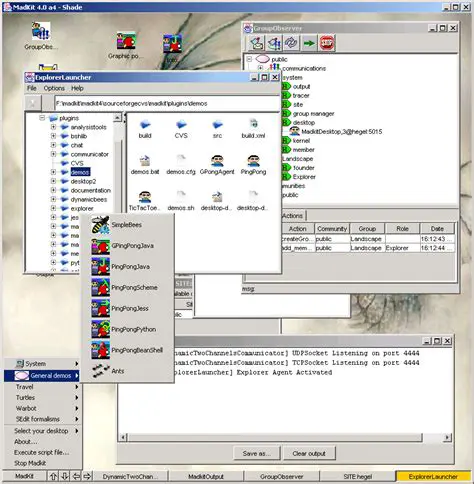The image size is (474, 484).
Task: Open the Travel submenu
Action: click(42, 387)
